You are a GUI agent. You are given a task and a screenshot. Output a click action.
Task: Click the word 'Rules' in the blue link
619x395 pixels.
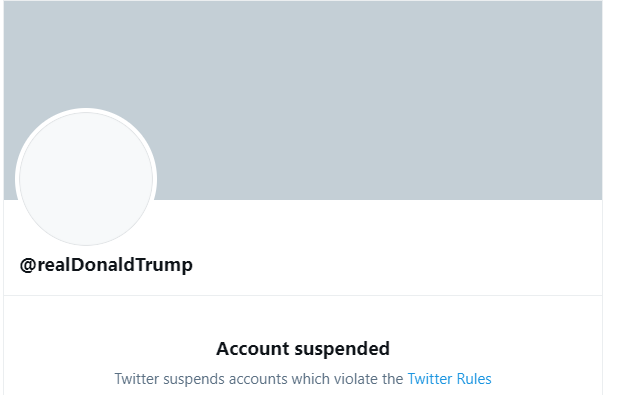click(474, 379)
